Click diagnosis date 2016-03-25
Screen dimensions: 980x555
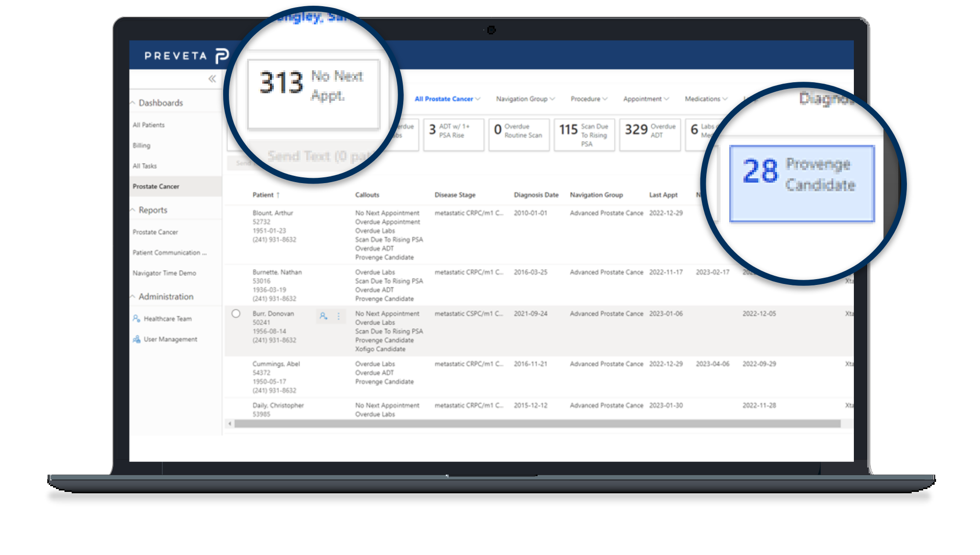530,272
